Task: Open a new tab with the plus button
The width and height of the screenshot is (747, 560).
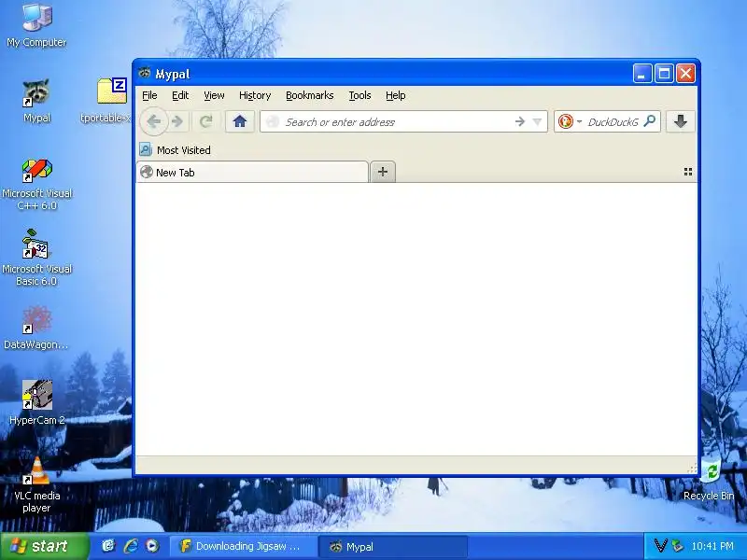Action: pyautogui.click(x=383, y=172)
